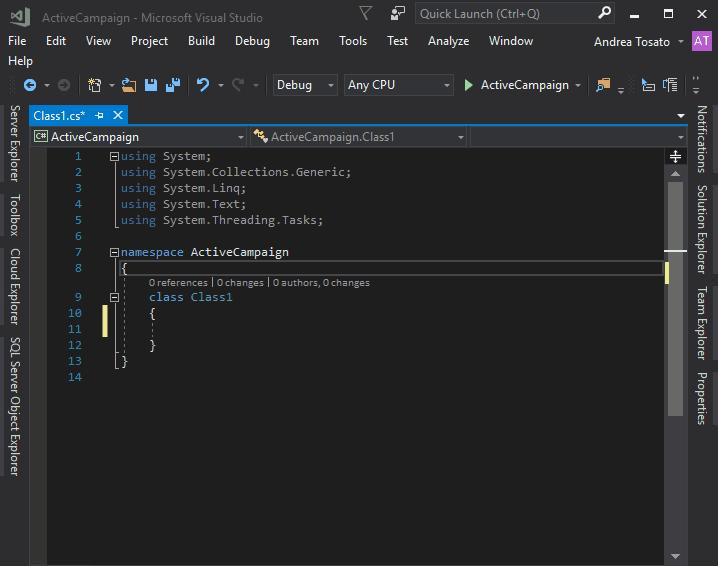Open the File menu
This screenshot has height=566, width=718.
tap(17, 41)
